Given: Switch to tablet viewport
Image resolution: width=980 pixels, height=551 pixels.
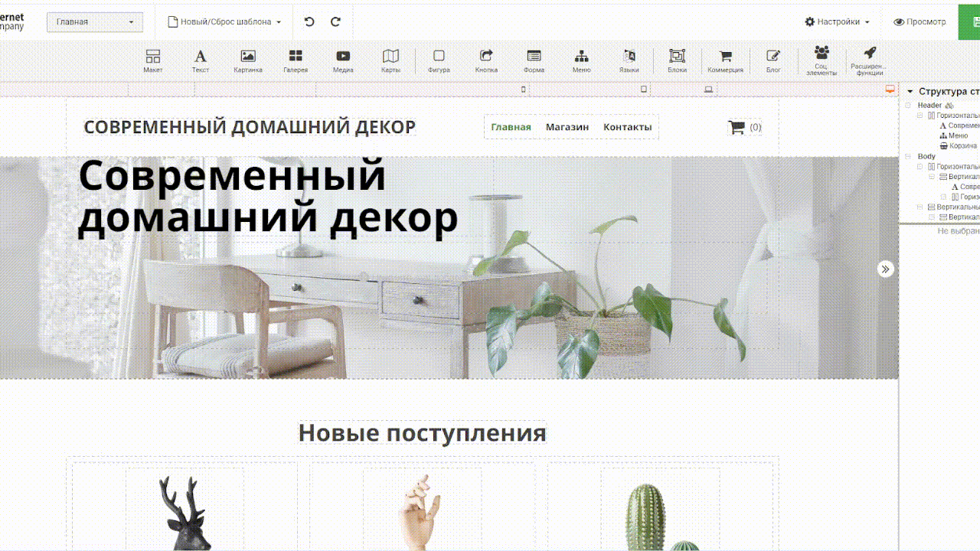Looking at the screenshot, I should tap(644, 90).
